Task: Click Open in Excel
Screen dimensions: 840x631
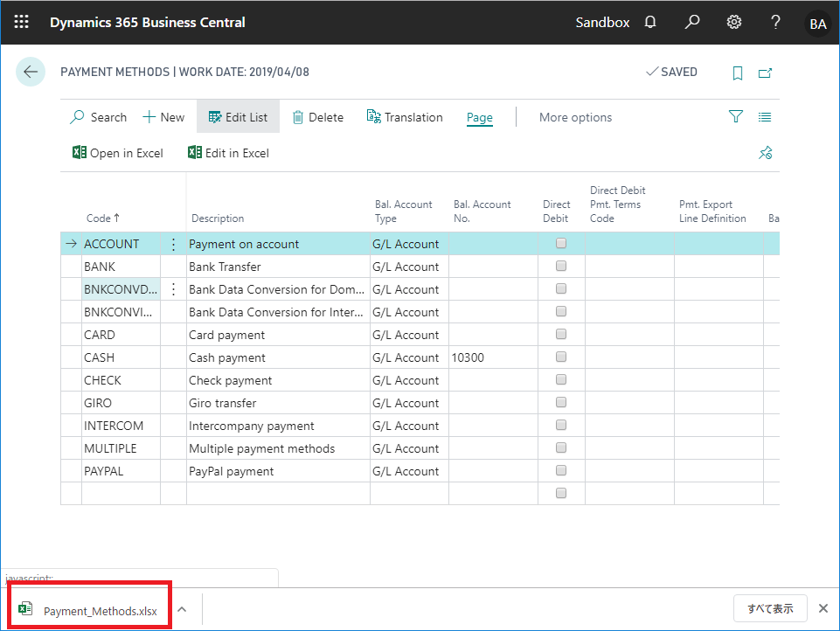Action: [x=118, y=153]
